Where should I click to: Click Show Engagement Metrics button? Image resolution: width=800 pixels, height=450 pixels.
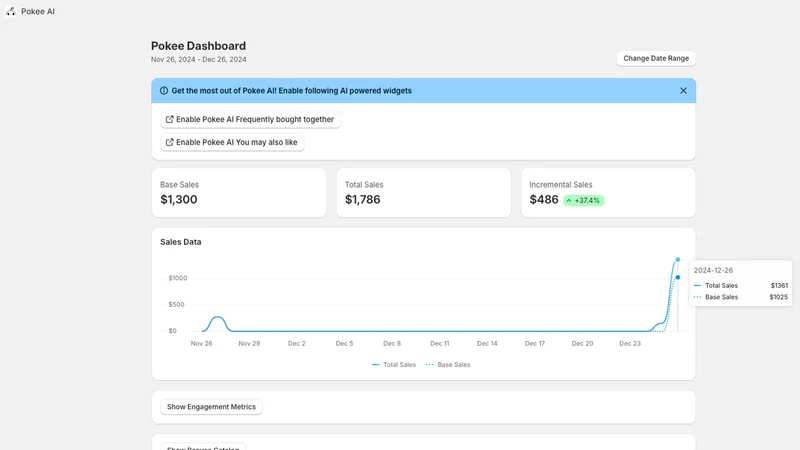[211, 407]
